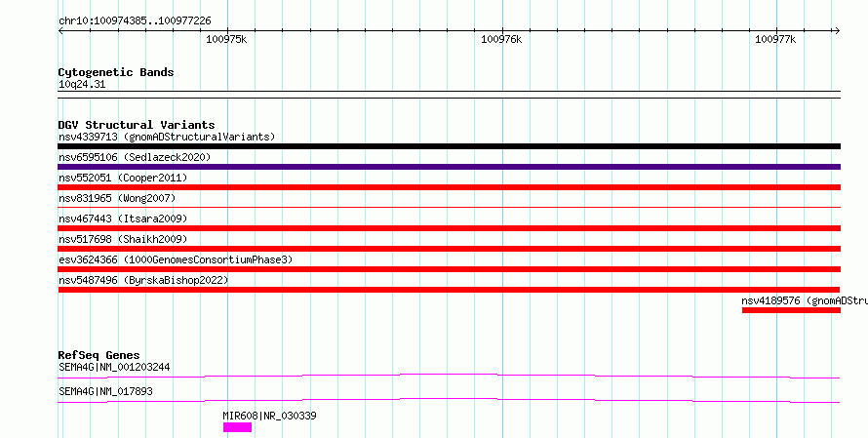Click the red bar under nsv517698
The width and height of the screenshot is (868, 438).
tap(449, 249)
